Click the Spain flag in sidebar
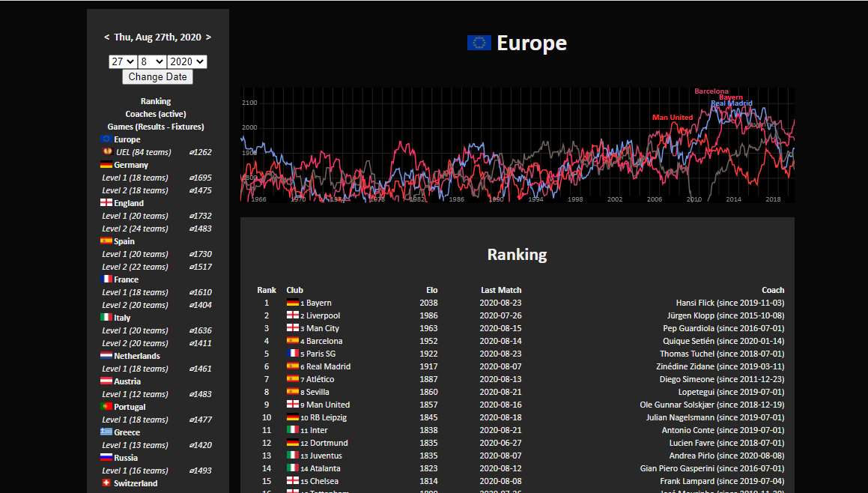 106,241
